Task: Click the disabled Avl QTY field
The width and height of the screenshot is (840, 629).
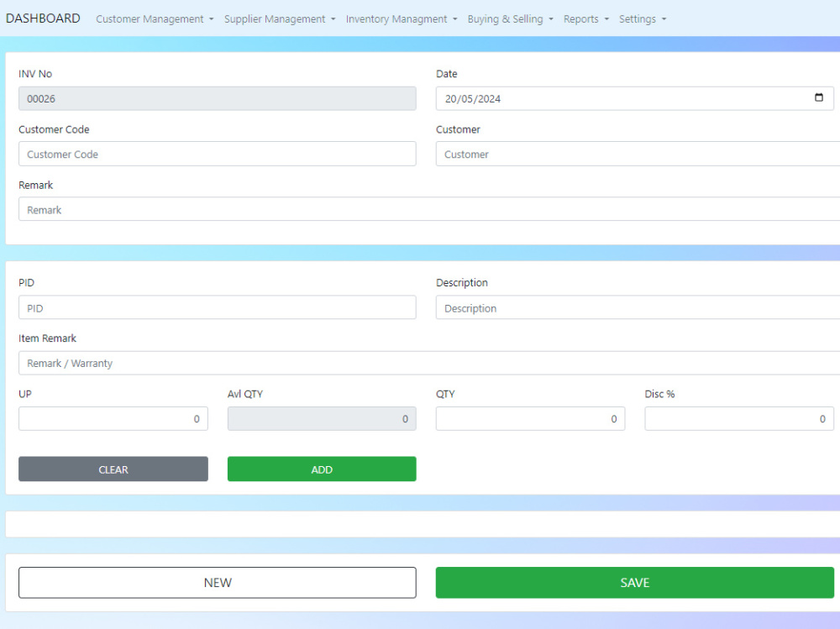Action: click(322, 418)
